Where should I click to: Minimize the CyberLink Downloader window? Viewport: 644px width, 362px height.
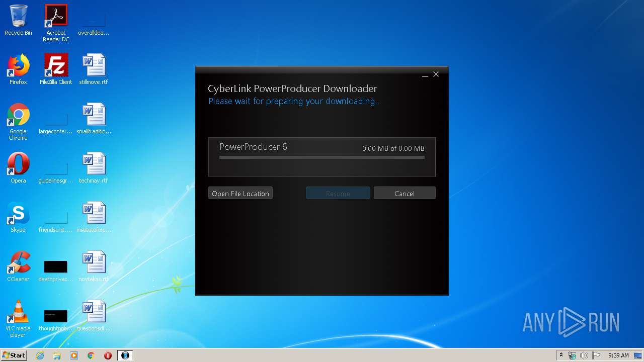click(x=425, y=74)
